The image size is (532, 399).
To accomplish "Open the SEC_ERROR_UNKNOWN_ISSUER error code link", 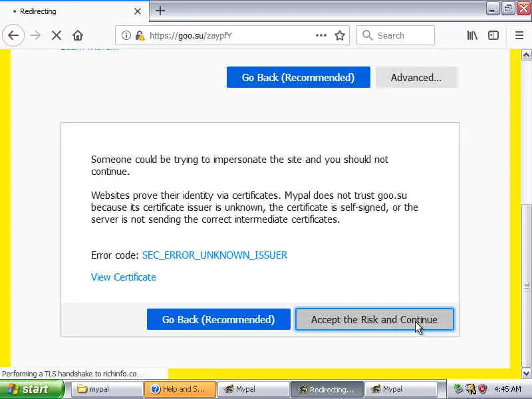I will tap(214, 255).
